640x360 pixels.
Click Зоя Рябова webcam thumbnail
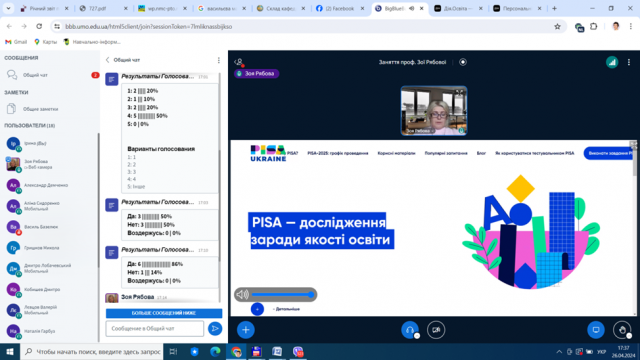[434, 111]
